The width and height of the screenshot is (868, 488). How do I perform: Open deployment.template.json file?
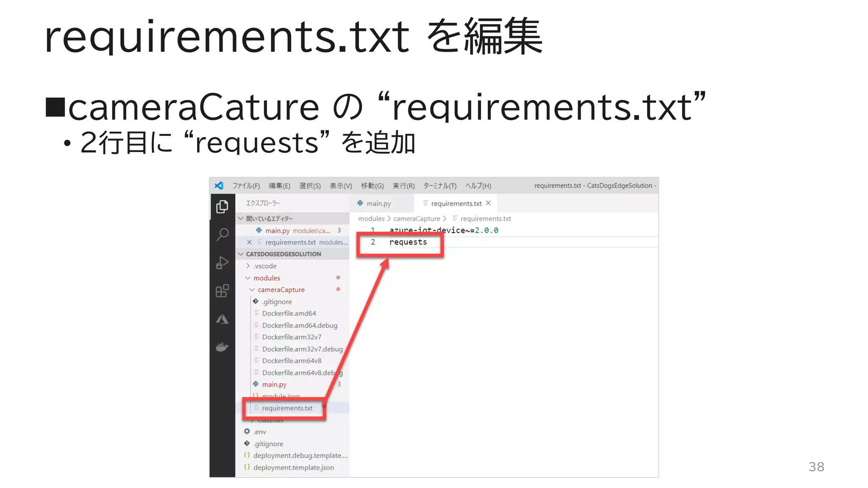click(x=292, y=467)
